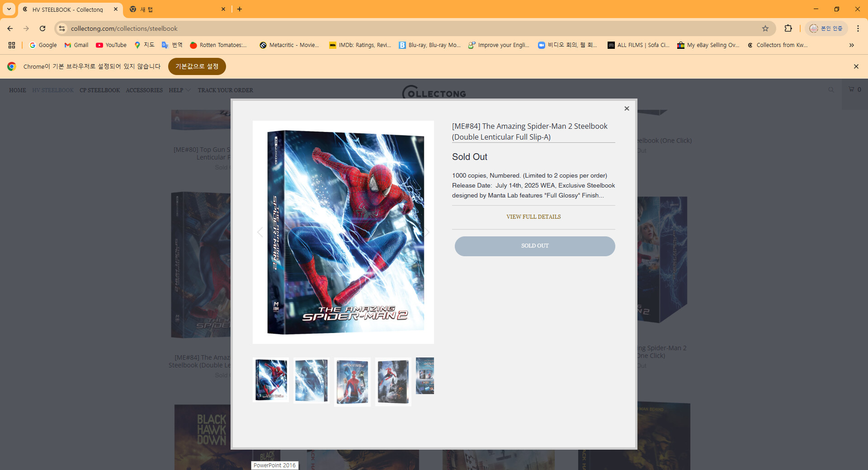Screen dimensions: 868x470
Task: Open HV STEELBOOK navigation item
Action: [x=53, y=90]
